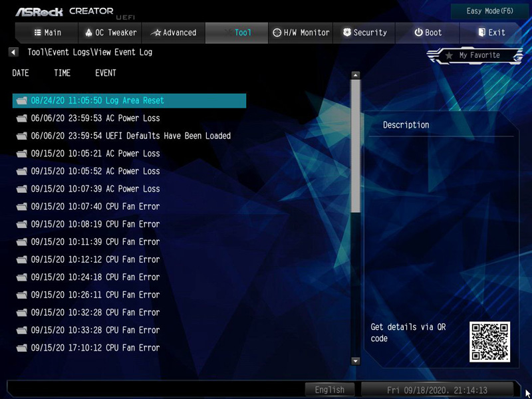Click folder icon of Log Area Reset
The image size is (532, 399).
(x=22, y=101)
